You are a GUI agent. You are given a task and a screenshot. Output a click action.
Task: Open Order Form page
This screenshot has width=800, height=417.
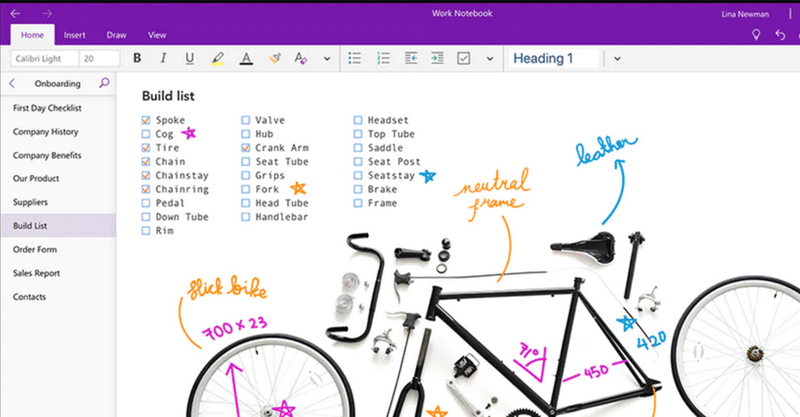tap(58, 249)
